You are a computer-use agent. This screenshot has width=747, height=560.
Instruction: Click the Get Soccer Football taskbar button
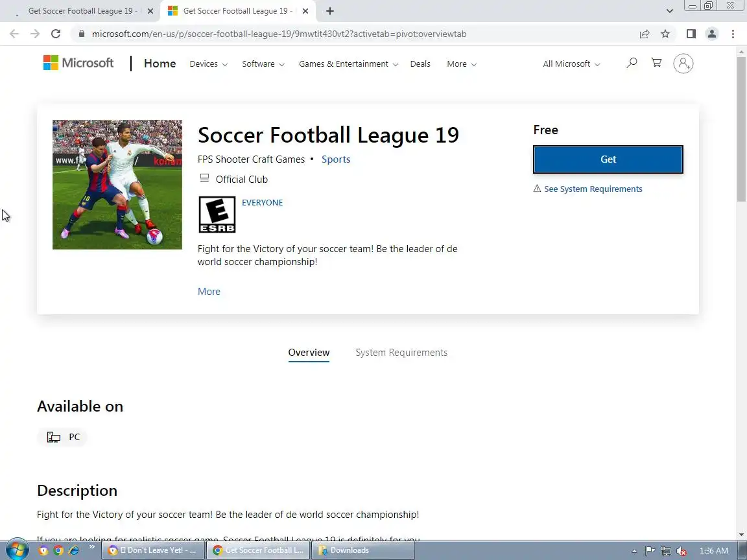point(258,550)
